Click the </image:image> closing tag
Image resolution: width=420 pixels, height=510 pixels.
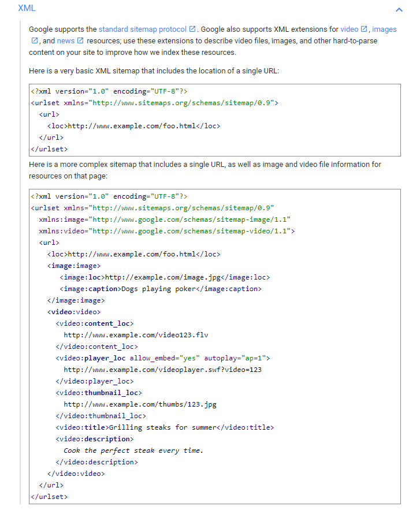(76, 300)
